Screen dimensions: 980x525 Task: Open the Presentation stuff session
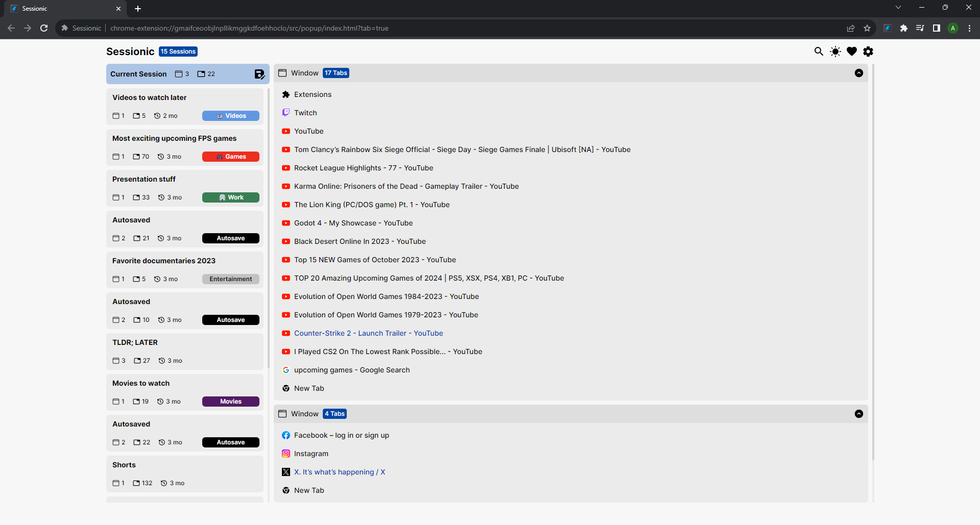click(x=185, y=188)
